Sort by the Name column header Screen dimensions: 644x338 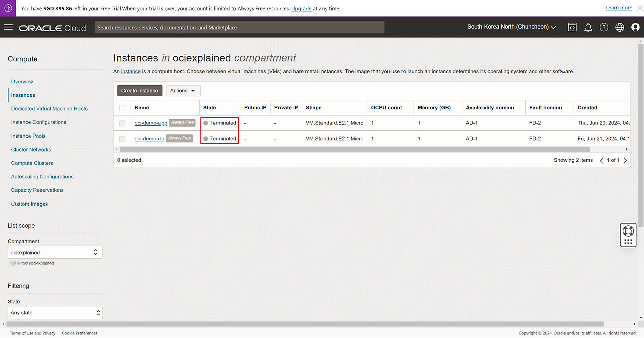142,108
